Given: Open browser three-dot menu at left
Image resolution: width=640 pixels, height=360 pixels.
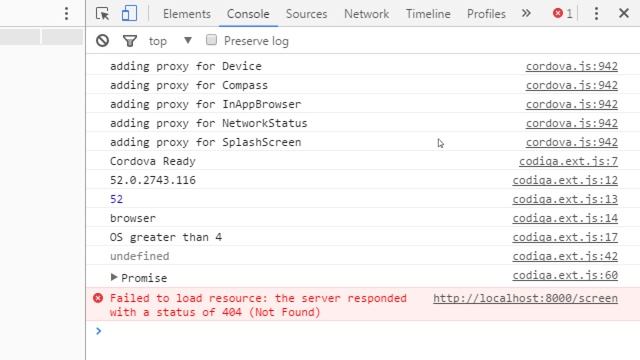Looking at the screenshot, I should point(67,14).
